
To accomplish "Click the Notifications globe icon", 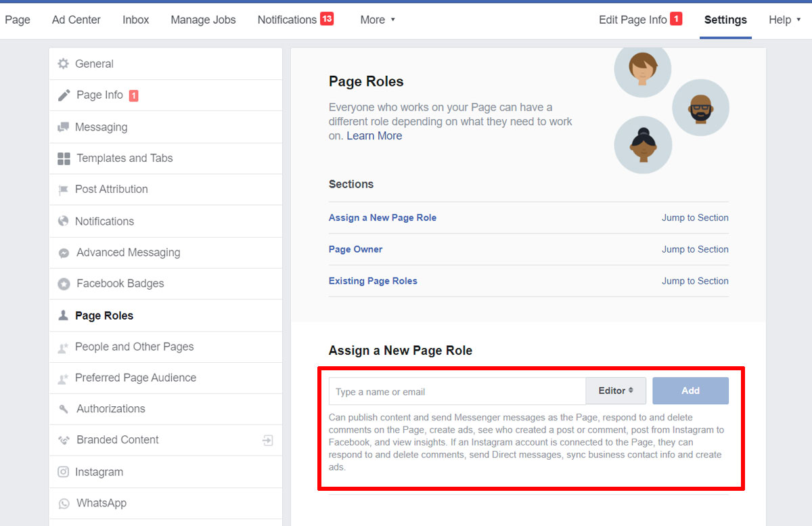I will click(x=64, y=221).
